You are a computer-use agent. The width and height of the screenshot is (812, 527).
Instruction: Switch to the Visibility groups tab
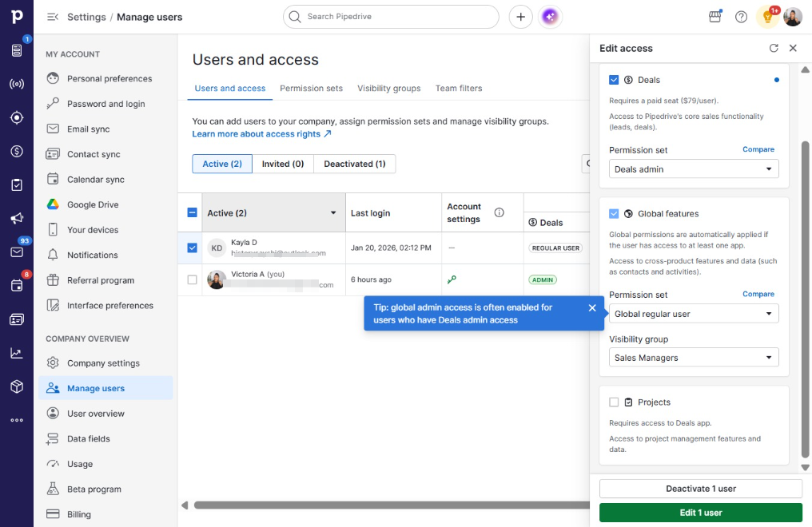pyautogui.click(x=389, y=89)
